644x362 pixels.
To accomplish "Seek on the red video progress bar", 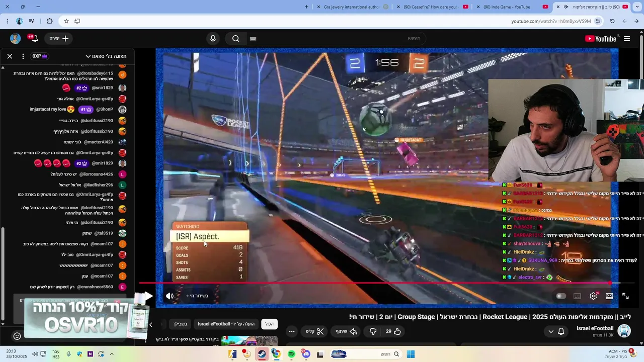I will 375,283.
